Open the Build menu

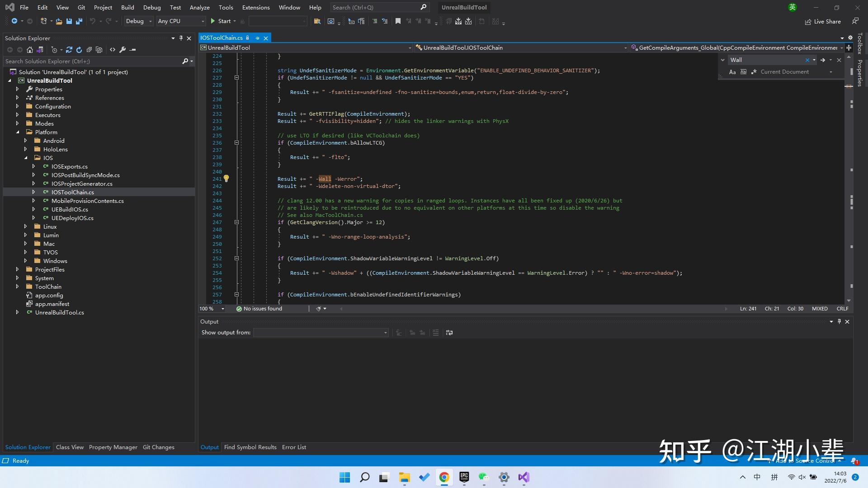(127, 7)
